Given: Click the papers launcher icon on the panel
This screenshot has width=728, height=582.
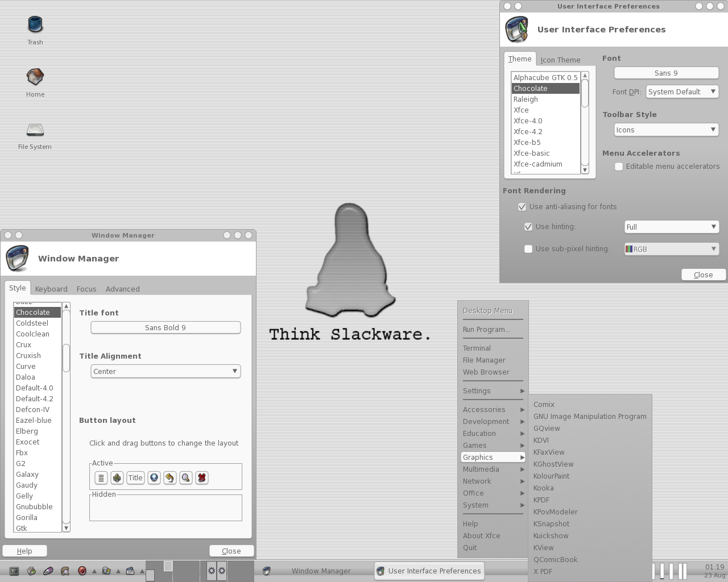Looking at the screenshot, I should click(x=31, y=571).
